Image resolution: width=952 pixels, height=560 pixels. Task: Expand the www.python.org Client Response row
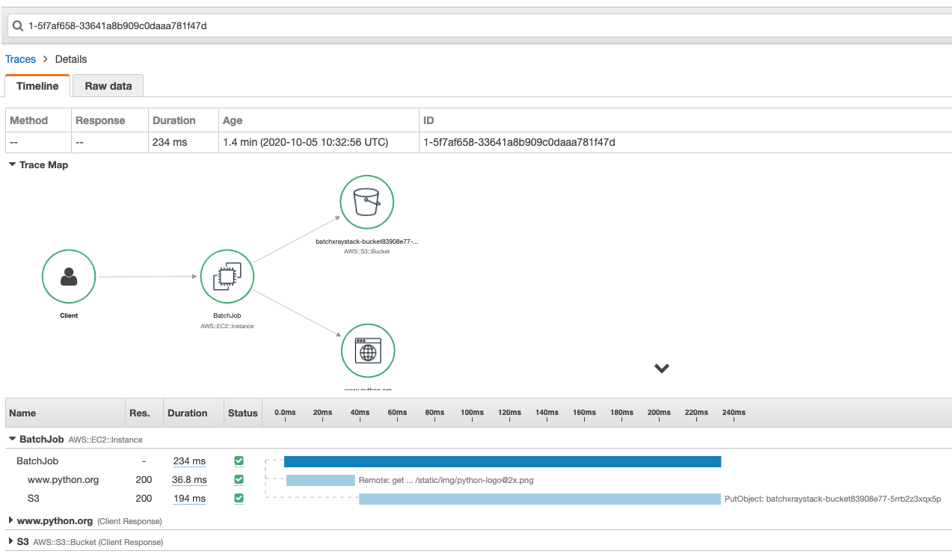click(10, 520)
